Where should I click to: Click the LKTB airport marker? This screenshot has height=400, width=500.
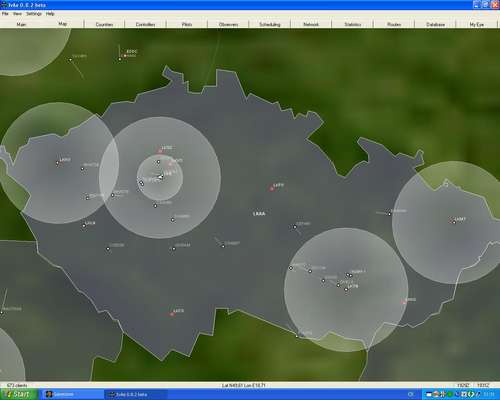[x=346, y=290]
